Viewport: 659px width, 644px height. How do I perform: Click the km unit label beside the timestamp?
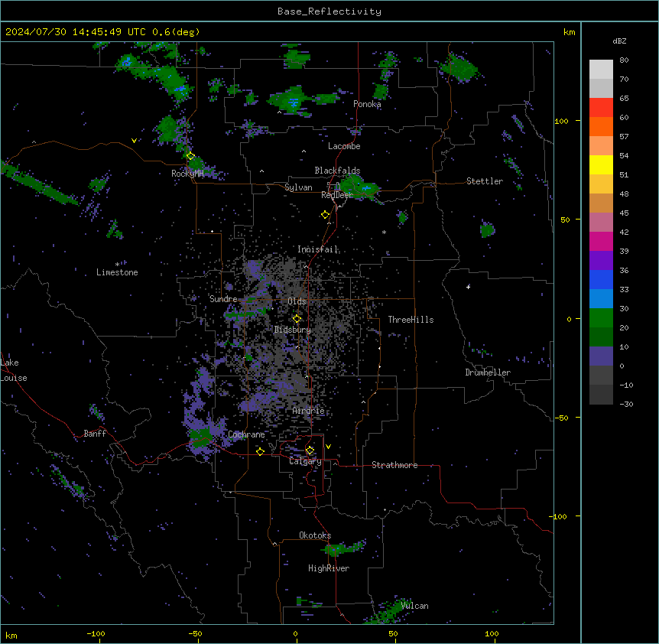click(569, 32)
